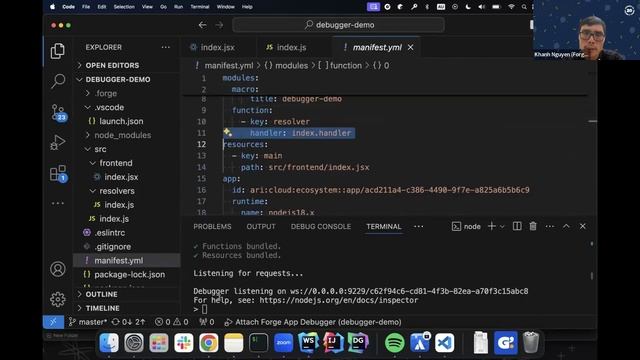Open the Run menu in menu bar

(x=178, y=7)
